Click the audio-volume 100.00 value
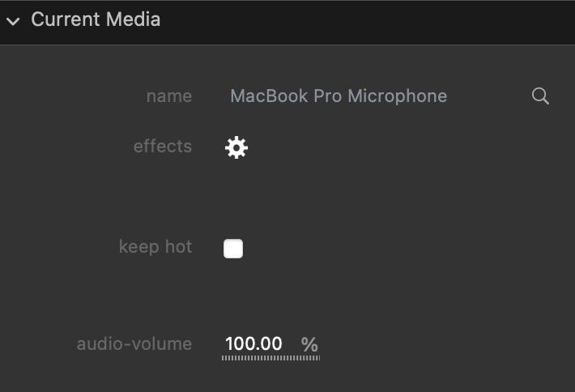The image size is (575, 392). tap(253, 344)
